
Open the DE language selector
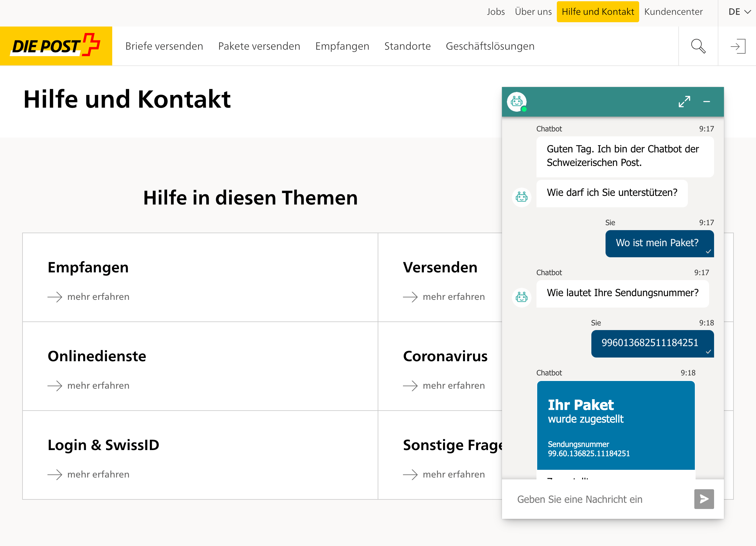pyautogui.click(x=737, y=12)
